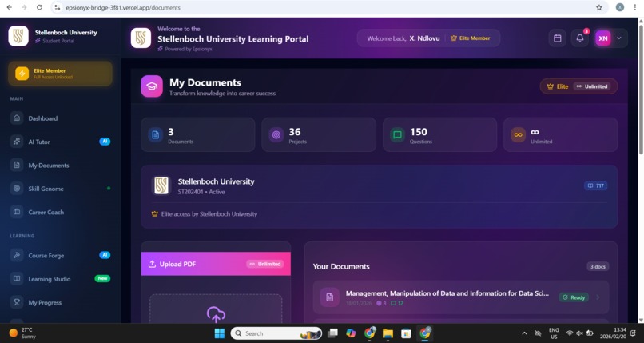The image size is (644, 343).
Task: Open the Windows Start button
Action: click(220, 333)
